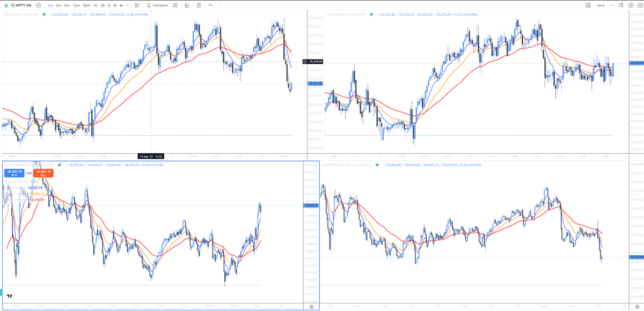644x311 pixels.
Task: Open the Indicators dialog
Action: click(x=158, y=5)
